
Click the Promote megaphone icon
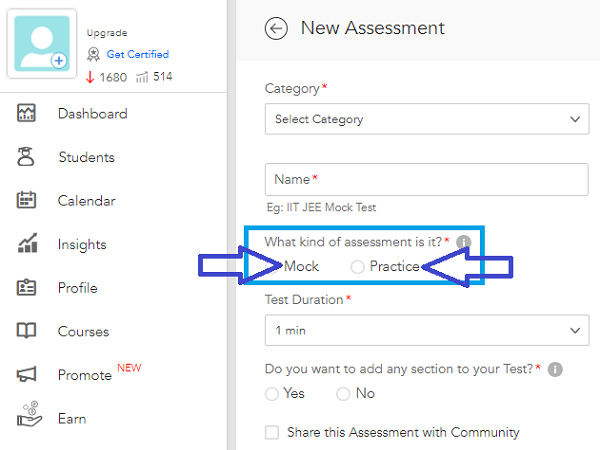26,374
